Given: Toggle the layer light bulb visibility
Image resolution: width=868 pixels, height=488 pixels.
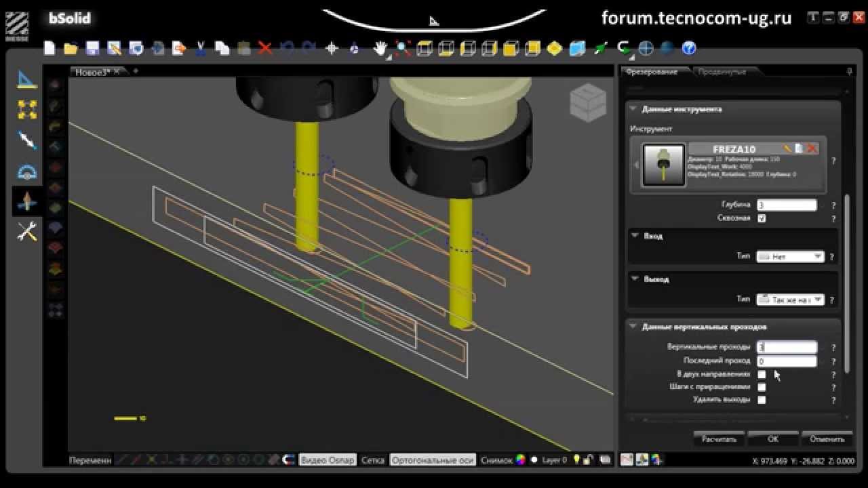Looking at the screenshot, I should (x=577, y=460).
